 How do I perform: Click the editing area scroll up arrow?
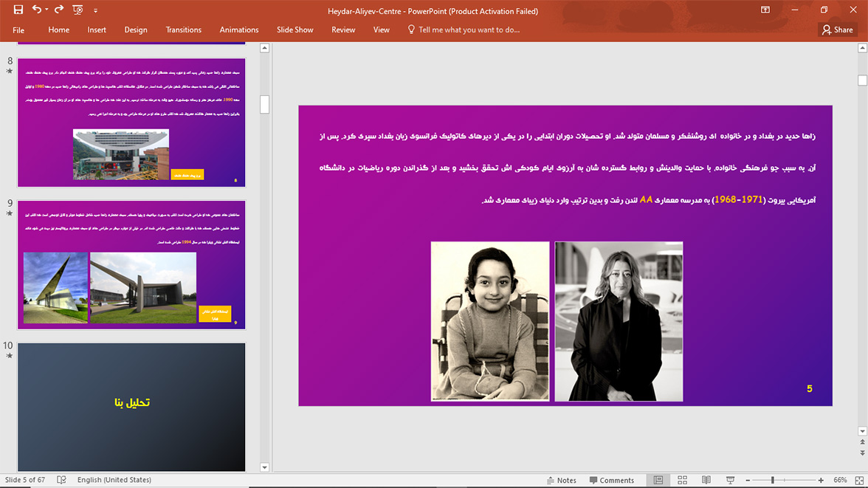(862, 48)
